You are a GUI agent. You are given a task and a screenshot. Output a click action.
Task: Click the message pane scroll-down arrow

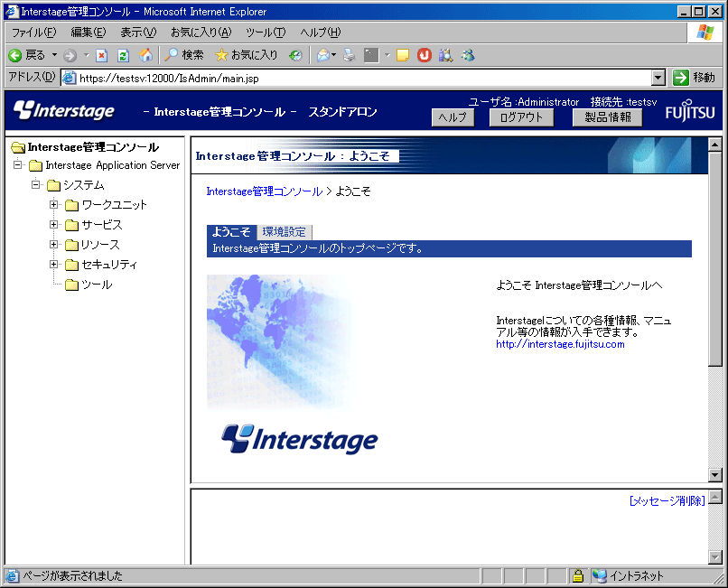pos(715,556)
